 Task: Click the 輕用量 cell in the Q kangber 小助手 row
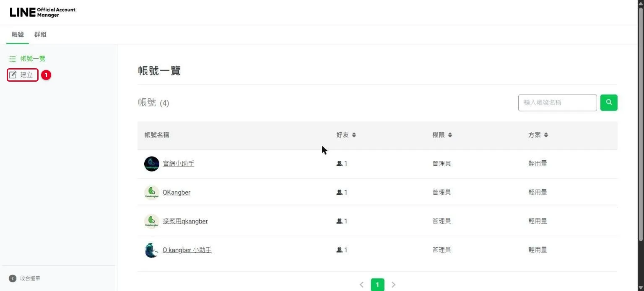[x=538, y=250]
